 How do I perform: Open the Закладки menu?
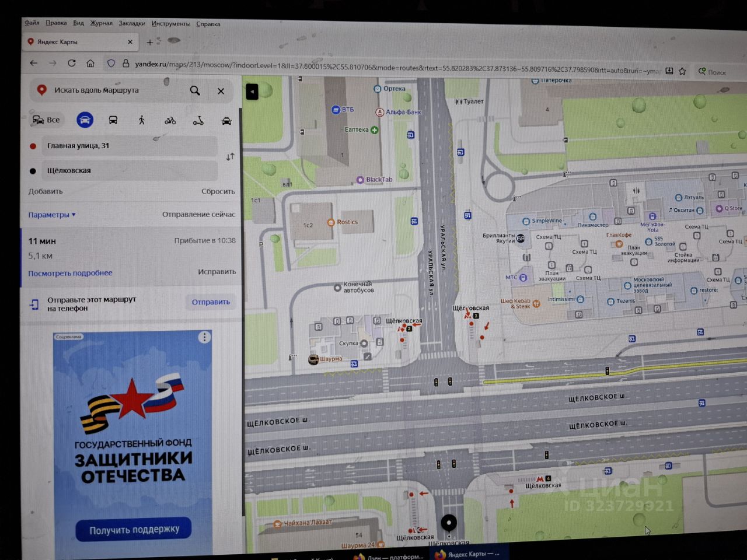[132, 23]
